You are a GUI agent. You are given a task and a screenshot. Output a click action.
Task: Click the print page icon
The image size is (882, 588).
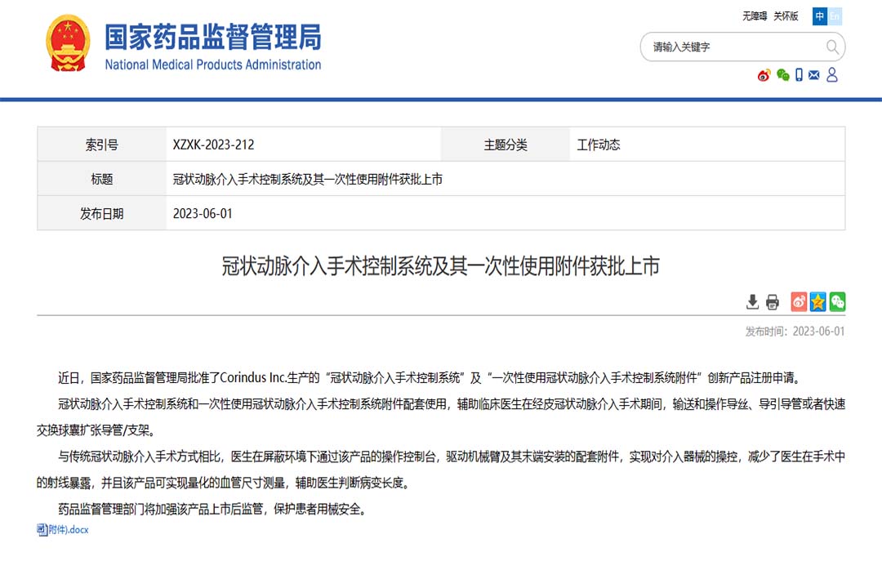(773, 302)
